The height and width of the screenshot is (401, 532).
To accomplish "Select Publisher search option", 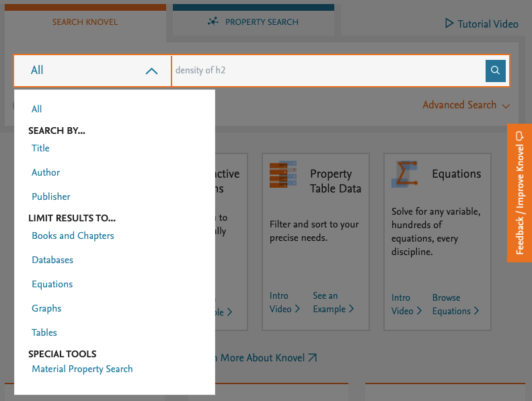I will pos(51,196).
